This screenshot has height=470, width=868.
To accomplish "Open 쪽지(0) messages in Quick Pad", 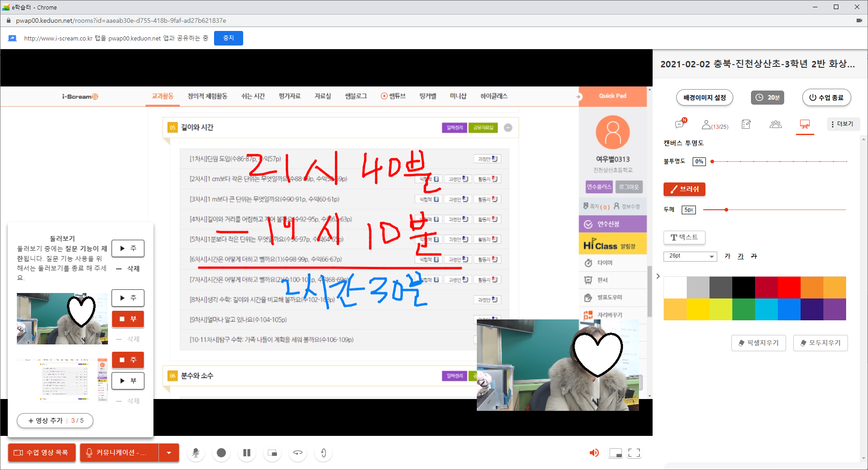I will tap(597, 207).
